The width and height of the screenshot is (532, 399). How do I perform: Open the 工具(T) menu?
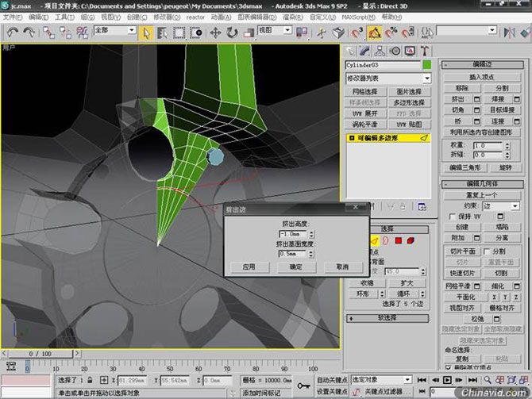coord(64,17)
